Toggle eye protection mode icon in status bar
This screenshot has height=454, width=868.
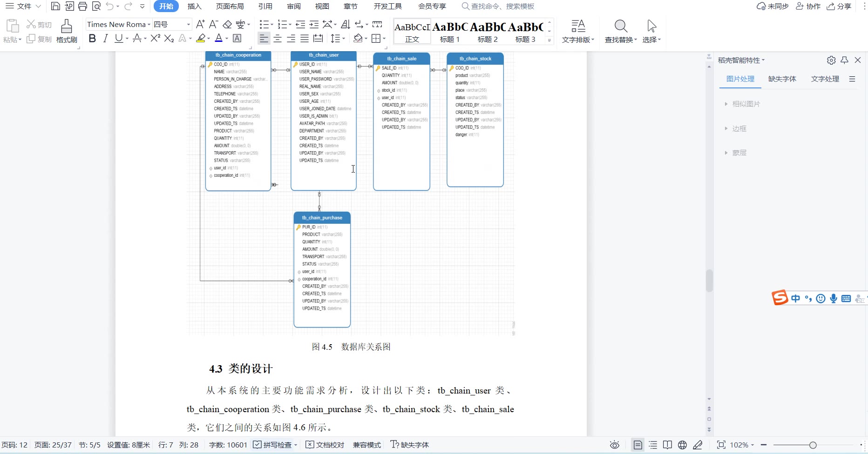pyautogui.click(x=615, y=445)
